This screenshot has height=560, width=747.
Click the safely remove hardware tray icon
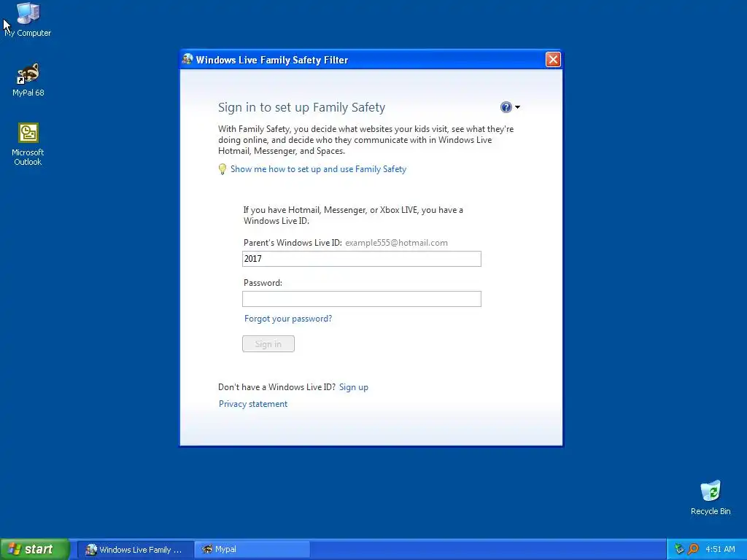[x=679, y=550]
